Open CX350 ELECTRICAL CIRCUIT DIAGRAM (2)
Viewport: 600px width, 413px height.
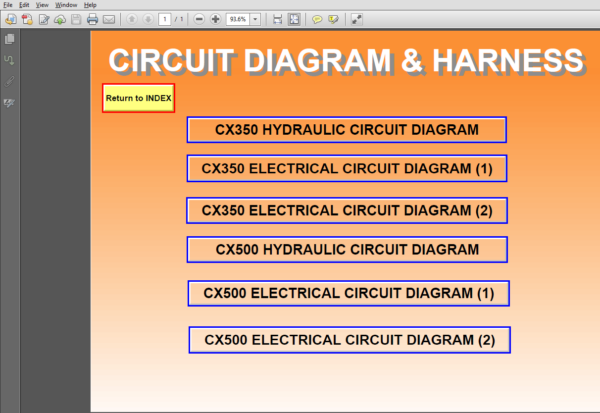347,211
